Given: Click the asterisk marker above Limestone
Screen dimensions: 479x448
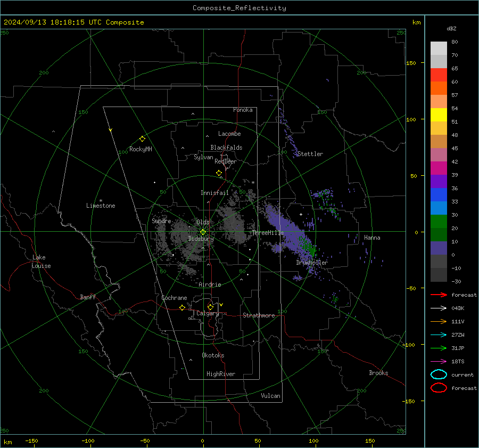Looking at the screenshot, I should pyautogui.click(x=101, y=201).
